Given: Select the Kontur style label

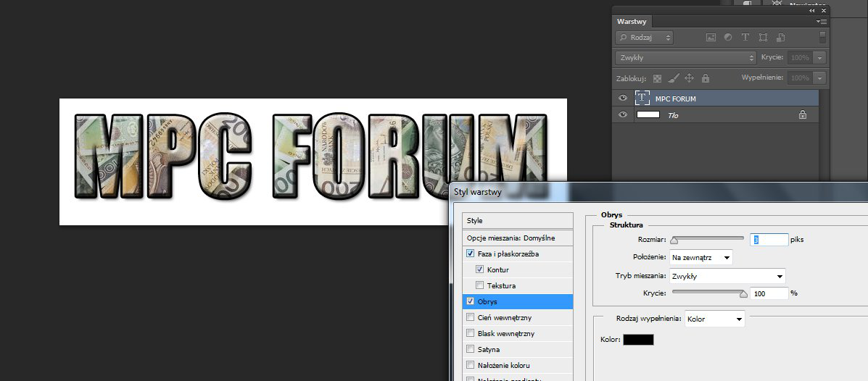Looking at the screenshot, I should pos(498,270).
